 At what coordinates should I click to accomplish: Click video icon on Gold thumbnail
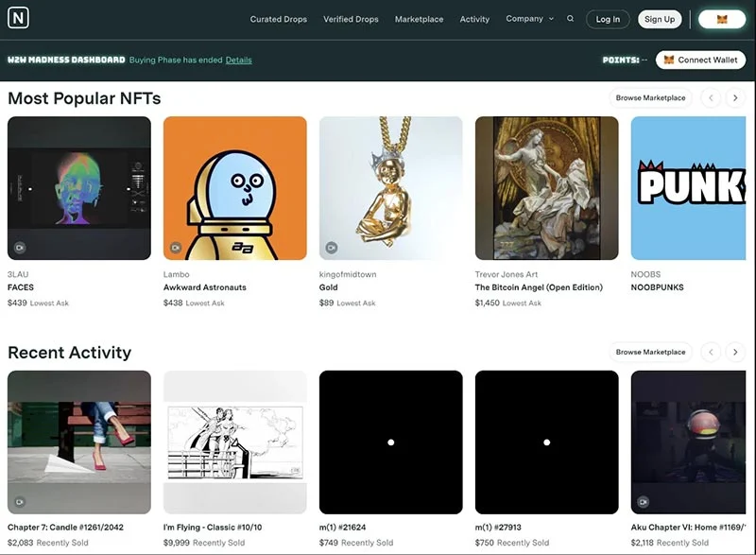click(332, 248)
